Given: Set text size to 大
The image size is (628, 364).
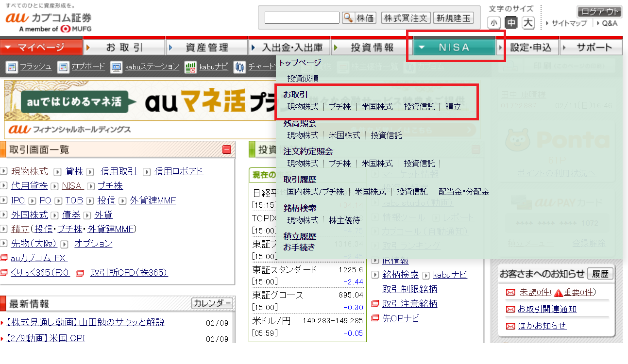Looking at the screenshot, I should [x=528, y=23].
